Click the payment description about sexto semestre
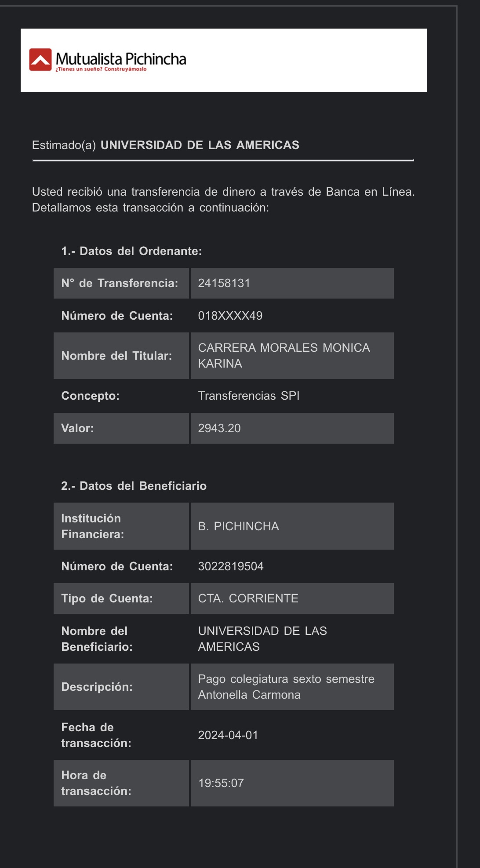480x868 pixels. coord(286,687)
